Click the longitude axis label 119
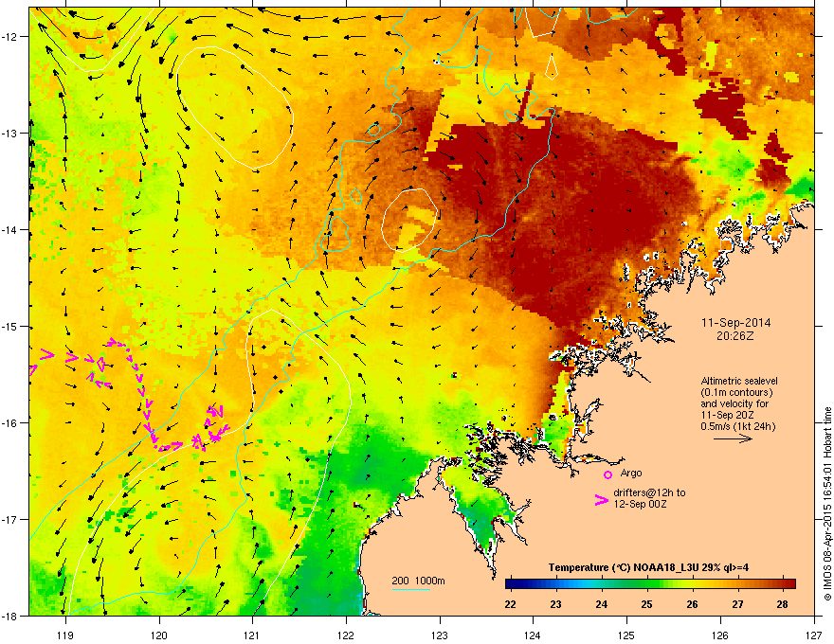 [x=65, y=635]
